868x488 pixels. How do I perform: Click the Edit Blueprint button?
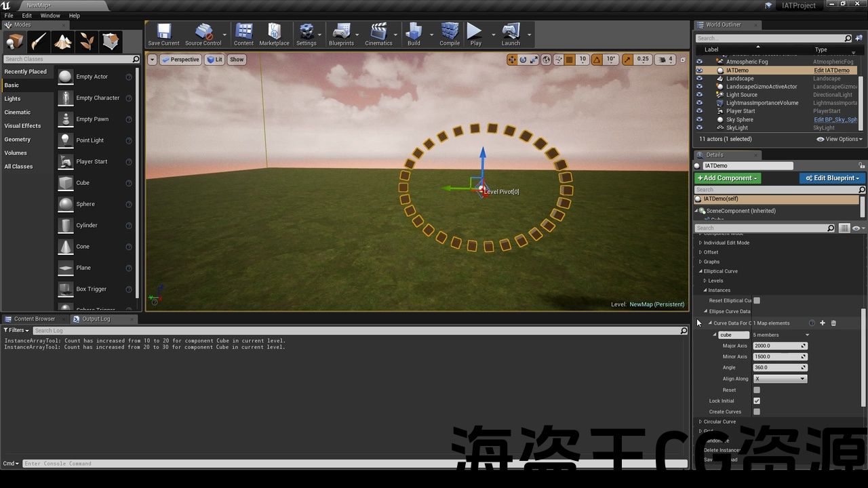point(832,178)
